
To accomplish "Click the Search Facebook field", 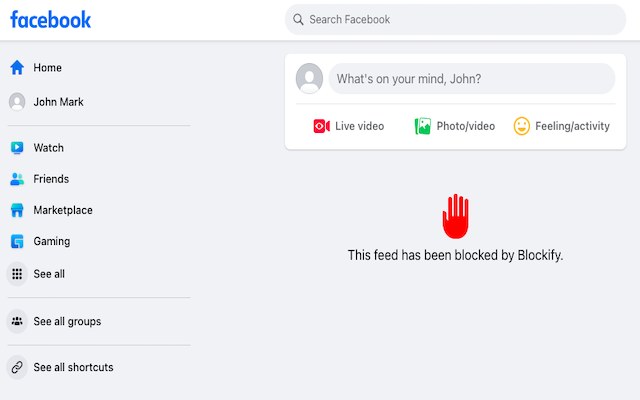I will coord(455,20).
